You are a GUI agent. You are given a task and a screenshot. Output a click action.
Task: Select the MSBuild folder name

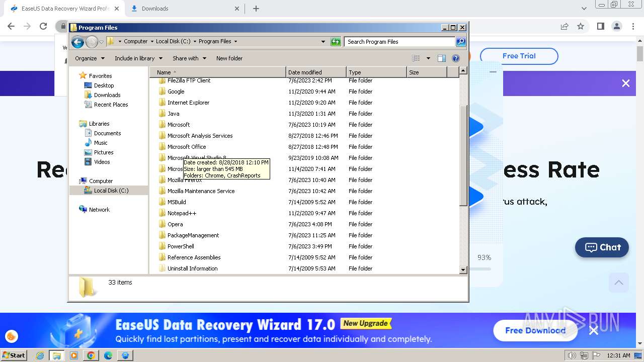(177, 202)
